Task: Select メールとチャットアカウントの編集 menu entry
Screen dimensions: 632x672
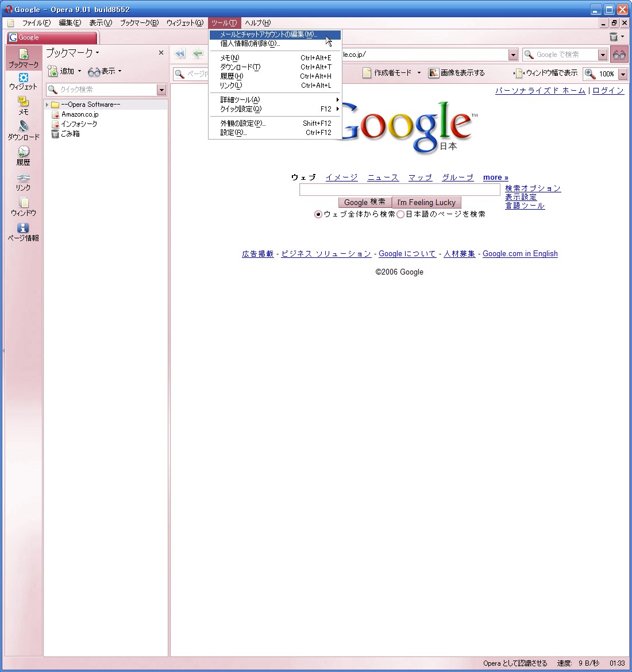Action: click(275, 34)
